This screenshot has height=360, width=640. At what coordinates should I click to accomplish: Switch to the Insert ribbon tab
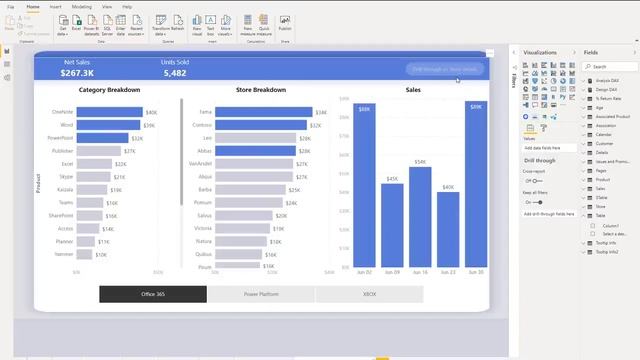pyautogui.click(x=56, y=7)
